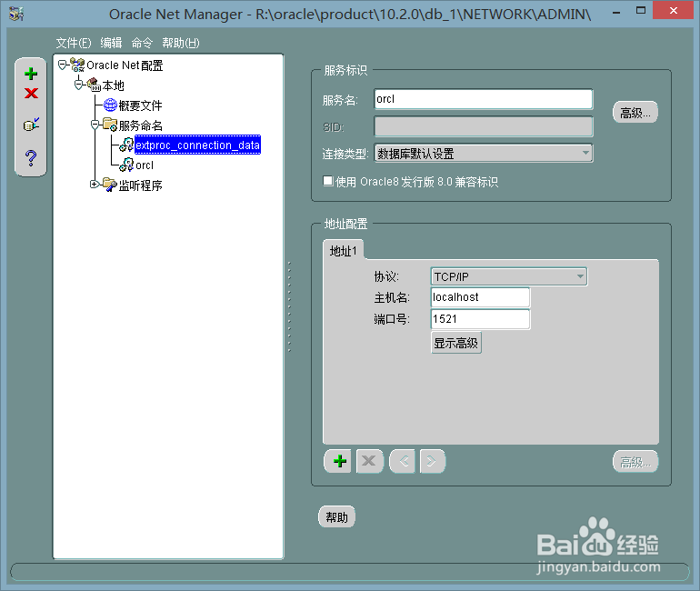Image resolution: width=700 pixels, height=591 pixels.
Task: Click the 监听程序 folder icon
Action: tap(110, 185)
